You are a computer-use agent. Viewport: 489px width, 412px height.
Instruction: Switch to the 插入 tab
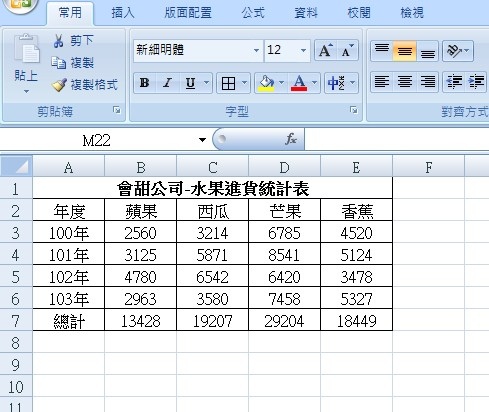[123, 13]
